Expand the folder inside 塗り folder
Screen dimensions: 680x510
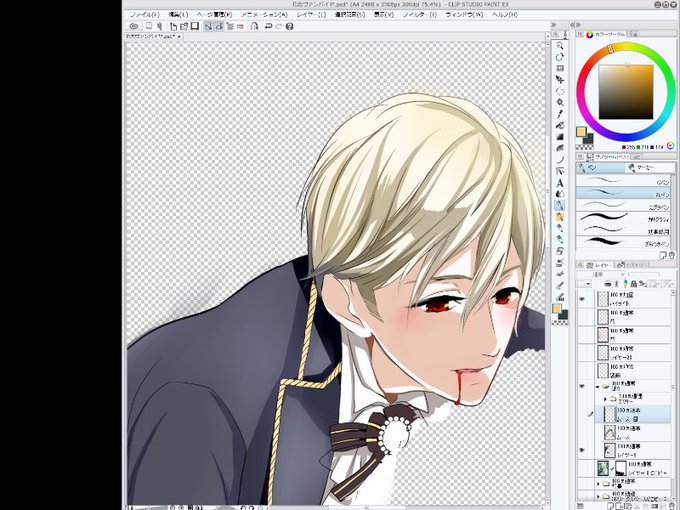click(605, 398)
